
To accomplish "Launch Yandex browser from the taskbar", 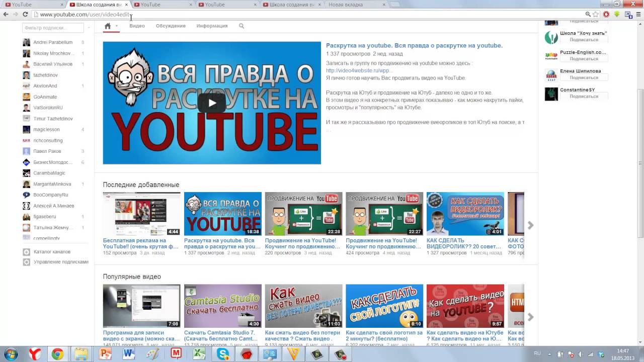I will coord(34,354).
